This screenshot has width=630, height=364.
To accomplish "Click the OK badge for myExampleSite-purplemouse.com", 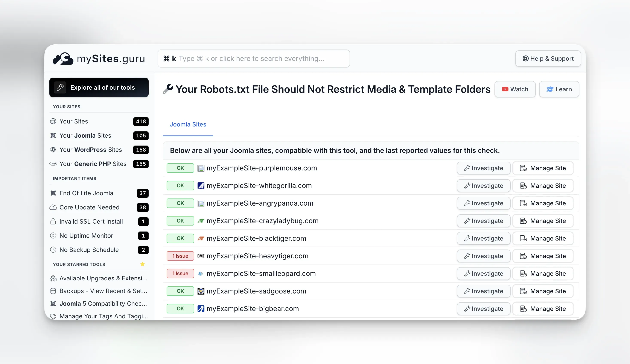I will 180,168.
